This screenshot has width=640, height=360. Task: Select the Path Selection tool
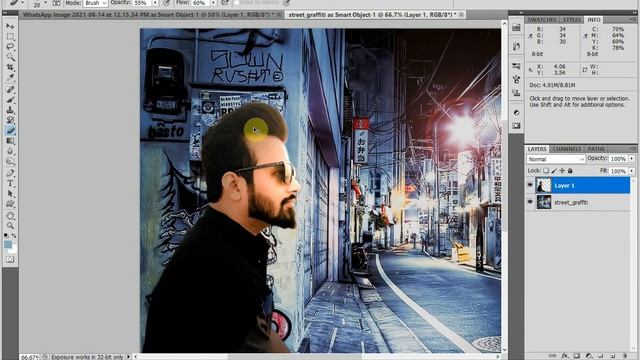point(10,194)
